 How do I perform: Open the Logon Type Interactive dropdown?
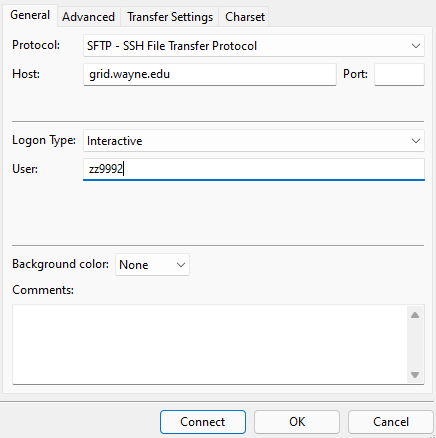coord(254,141)
